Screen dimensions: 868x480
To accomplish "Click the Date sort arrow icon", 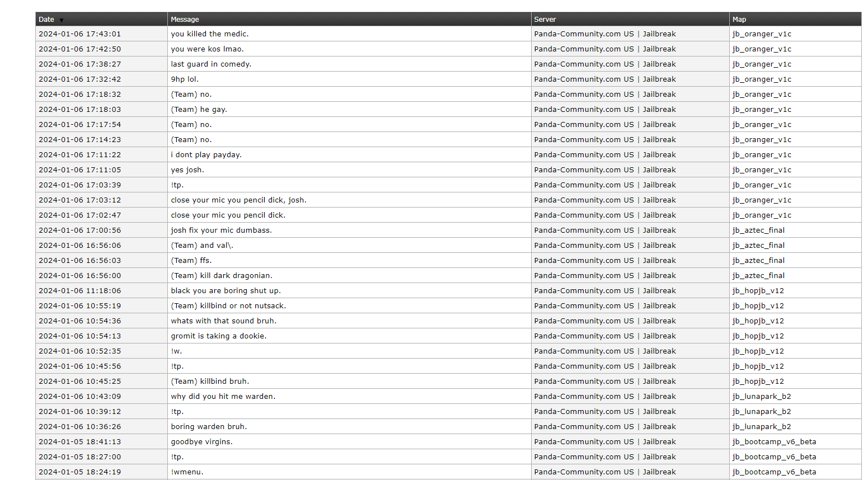I will 62,20.
